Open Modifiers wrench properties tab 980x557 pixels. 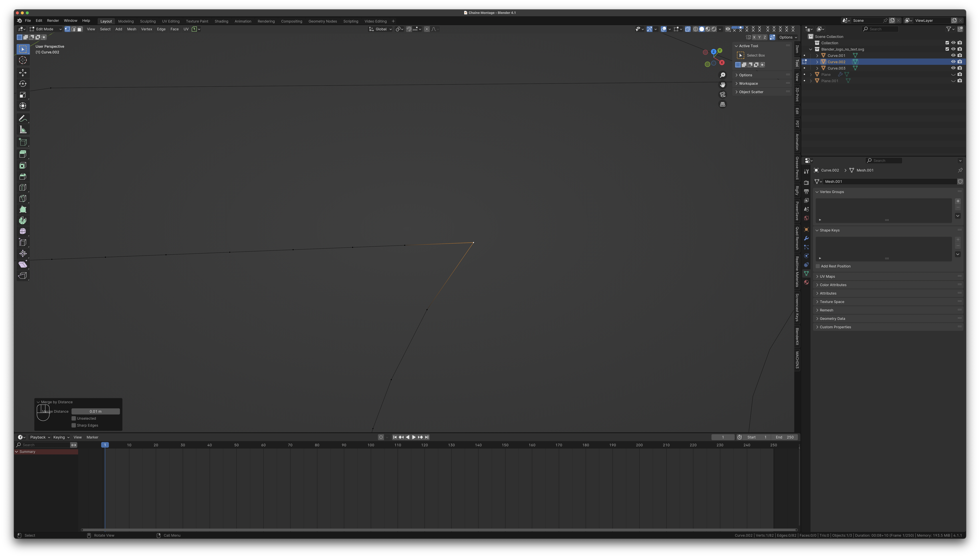point(806,238)
